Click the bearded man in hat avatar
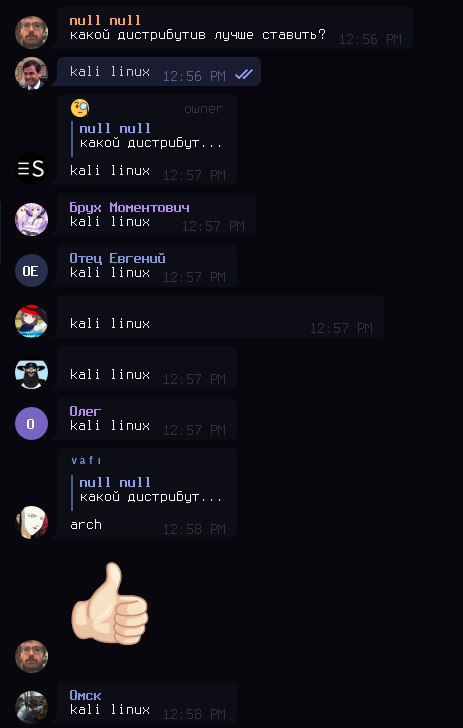This screenshot has width=463, height=728. coord(31,372)
